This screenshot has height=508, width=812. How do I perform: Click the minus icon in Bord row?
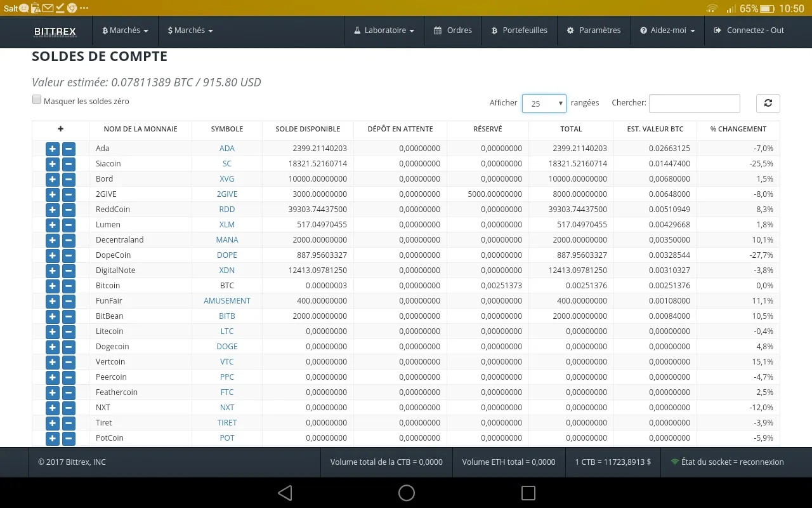coord(69,179)
